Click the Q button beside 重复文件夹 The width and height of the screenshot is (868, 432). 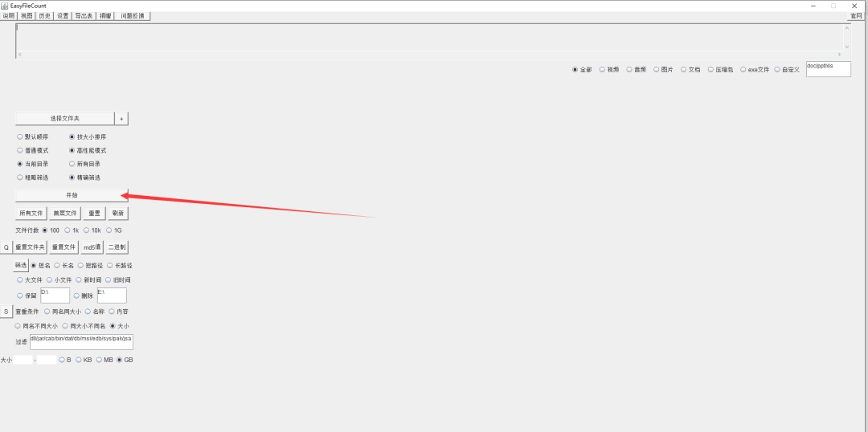6,247
